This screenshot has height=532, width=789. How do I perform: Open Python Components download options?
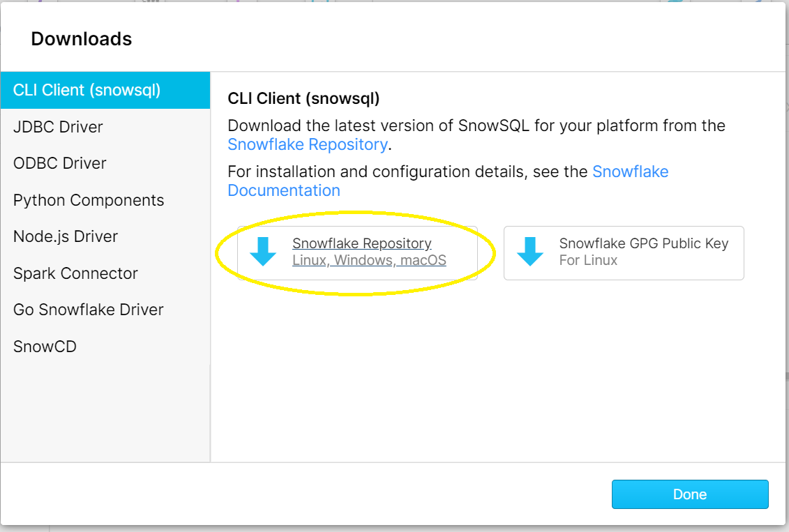click(89, 199)
